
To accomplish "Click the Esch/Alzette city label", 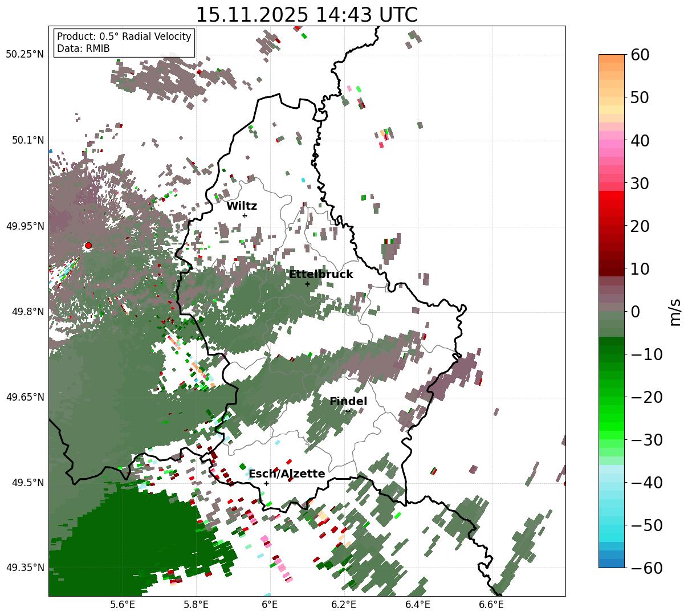I will pos(287,474).
